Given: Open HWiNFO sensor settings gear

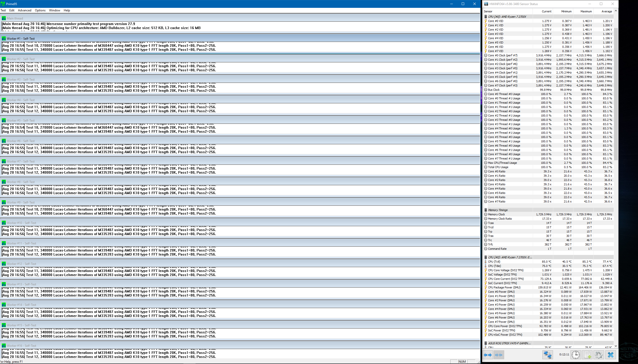Looking at the screenshot, I should click(599, 355).
